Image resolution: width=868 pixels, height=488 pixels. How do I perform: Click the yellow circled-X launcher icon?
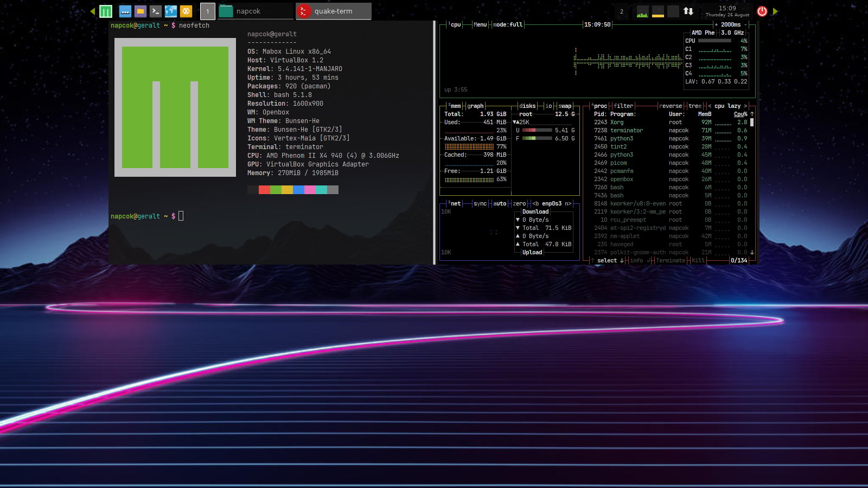pos(186,11)
